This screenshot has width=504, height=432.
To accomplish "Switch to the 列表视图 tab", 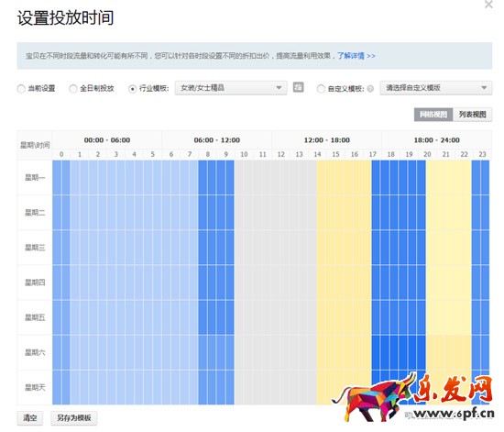I will coord(472,115).
